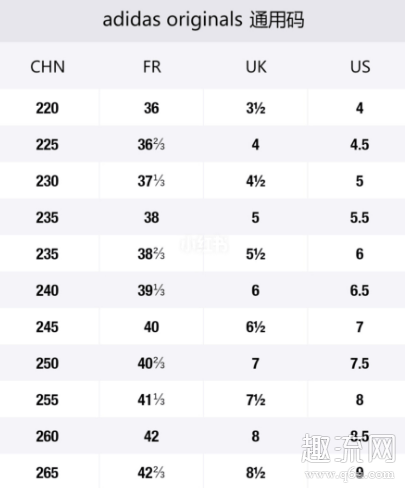Click US size 4 cell

pyautogui.click(x=360, y=108)
